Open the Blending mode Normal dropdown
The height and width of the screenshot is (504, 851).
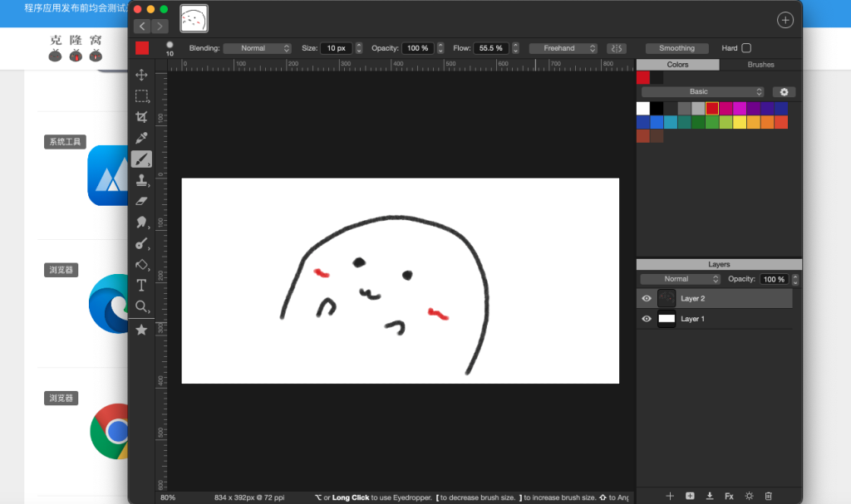click(x=258, y=48)
